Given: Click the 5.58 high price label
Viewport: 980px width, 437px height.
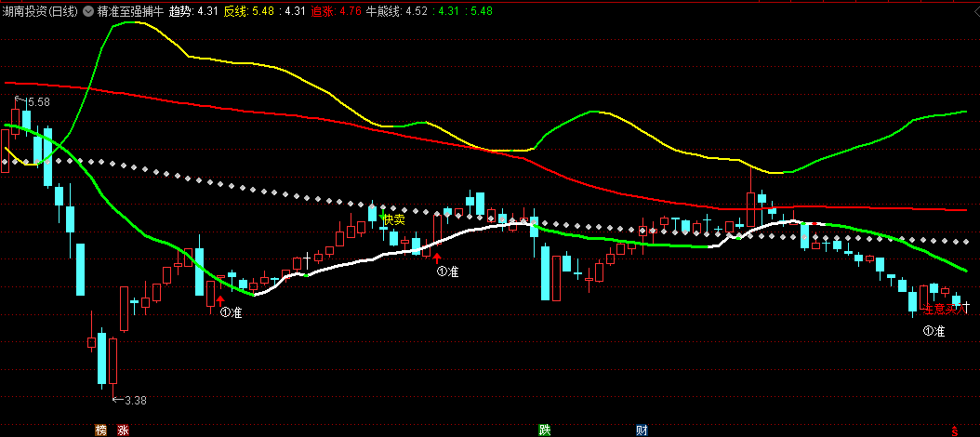Looking at the screenshot, I should [39, 102].
